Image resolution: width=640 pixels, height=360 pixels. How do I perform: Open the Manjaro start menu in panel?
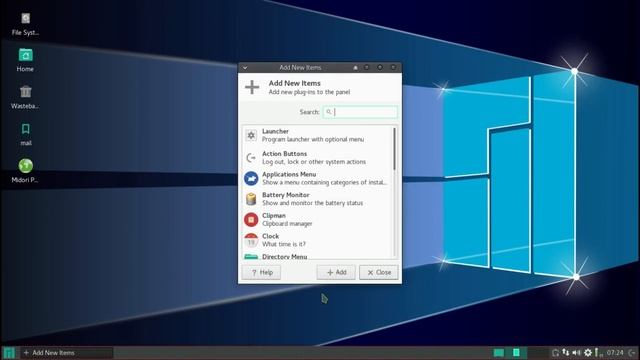(x=9, y=353)
